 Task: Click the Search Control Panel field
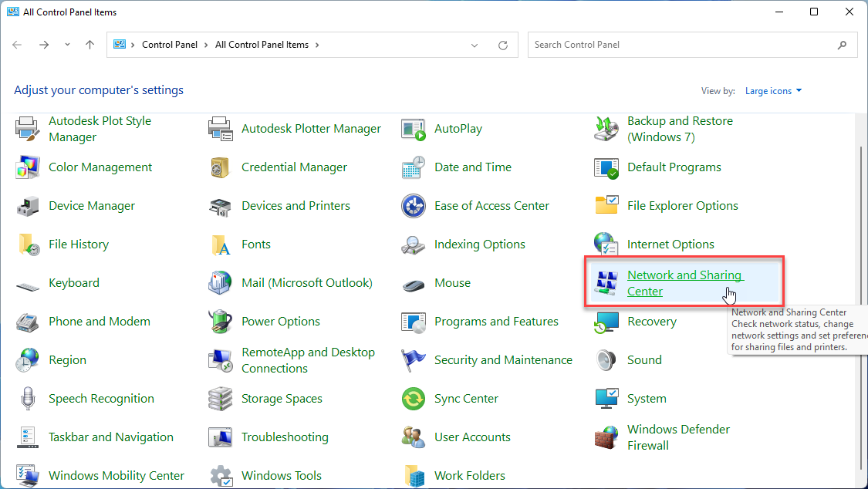coord(692,45)
